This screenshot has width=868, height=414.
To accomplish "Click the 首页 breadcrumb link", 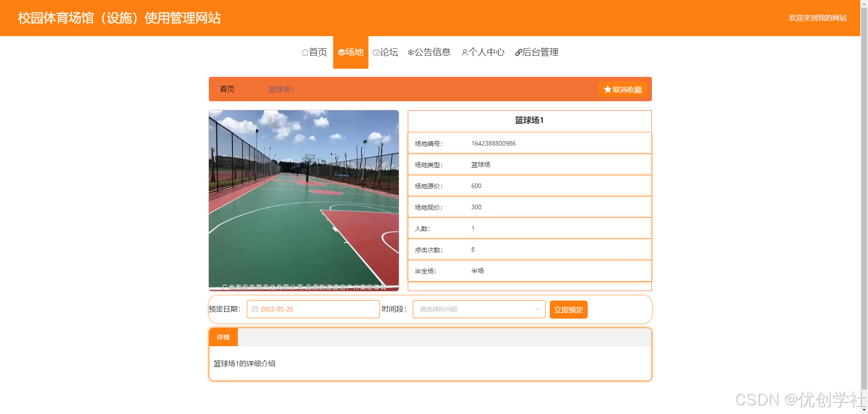I will click(227, 89).
